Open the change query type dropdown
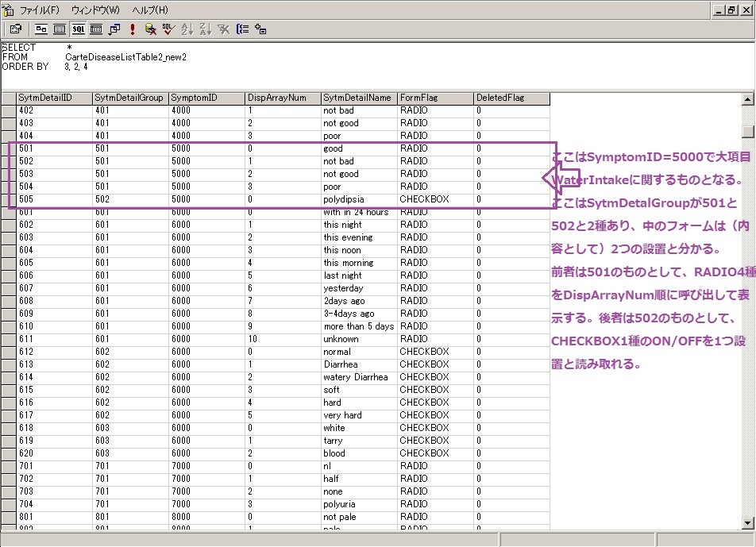Screen dimensions: 756x547 click(114, 29)
